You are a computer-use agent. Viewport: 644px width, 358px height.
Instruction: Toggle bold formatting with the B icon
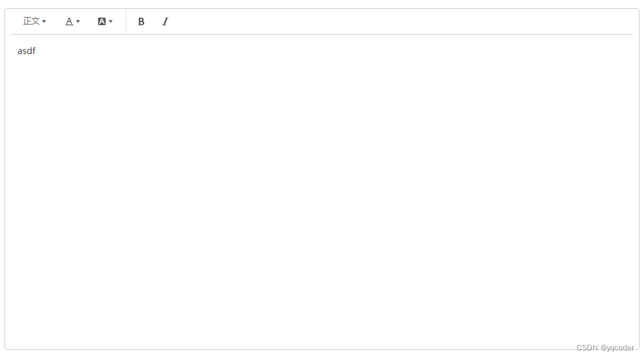141,22
